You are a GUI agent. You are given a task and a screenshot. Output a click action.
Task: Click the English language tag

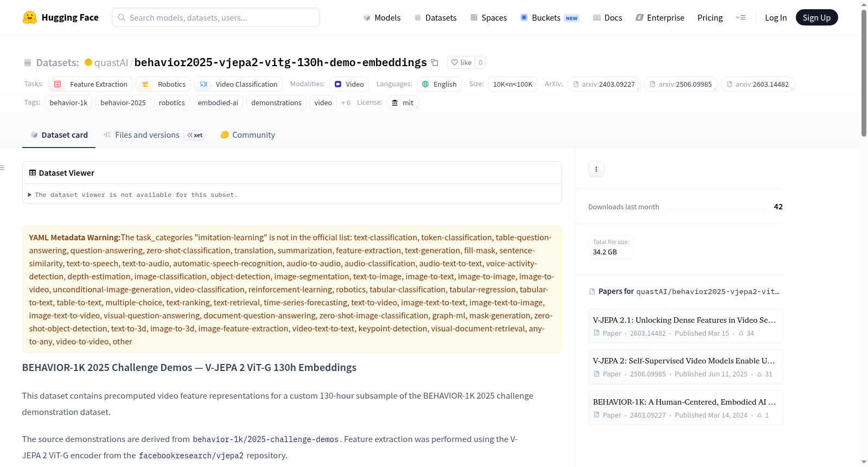(x=439, y=84)
